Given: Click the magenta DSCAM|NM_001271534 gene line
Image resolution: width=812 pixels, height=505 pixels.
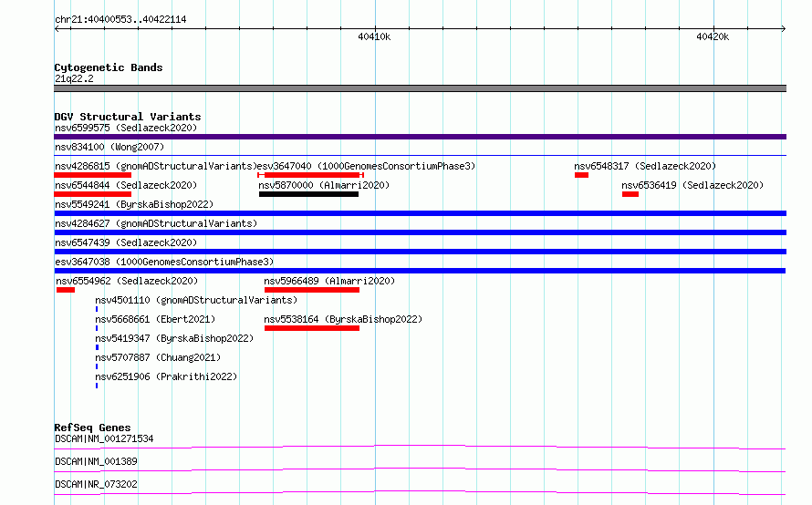Looking at the screenshot, I should point(420,447).
